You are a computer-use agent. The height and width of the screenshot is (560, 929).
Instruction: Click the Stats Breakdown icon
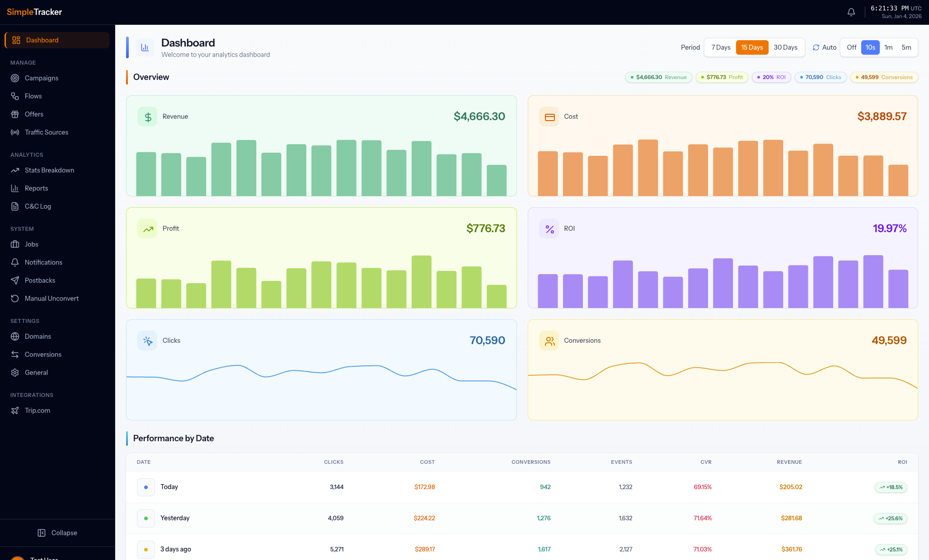click(15, 170)
